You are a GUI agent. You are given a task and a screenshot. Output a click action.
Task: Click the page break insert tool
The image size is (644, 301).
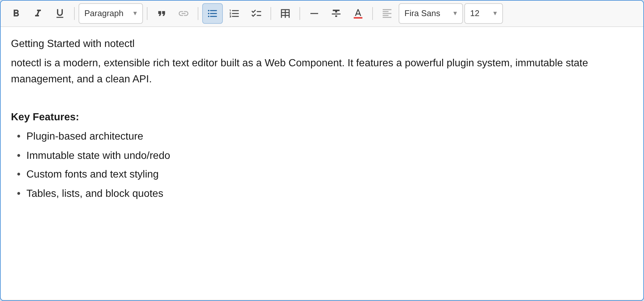(336, 13)
